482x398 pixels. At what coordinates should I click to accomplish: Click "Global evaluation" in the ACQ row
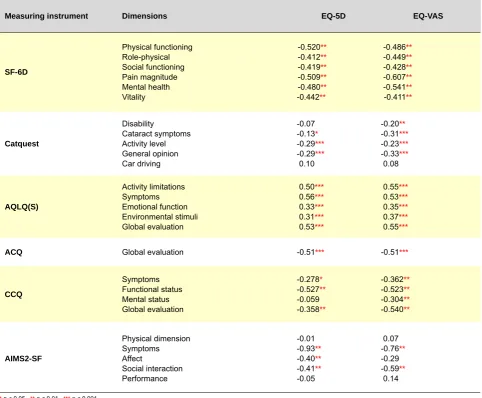(153, 252)
